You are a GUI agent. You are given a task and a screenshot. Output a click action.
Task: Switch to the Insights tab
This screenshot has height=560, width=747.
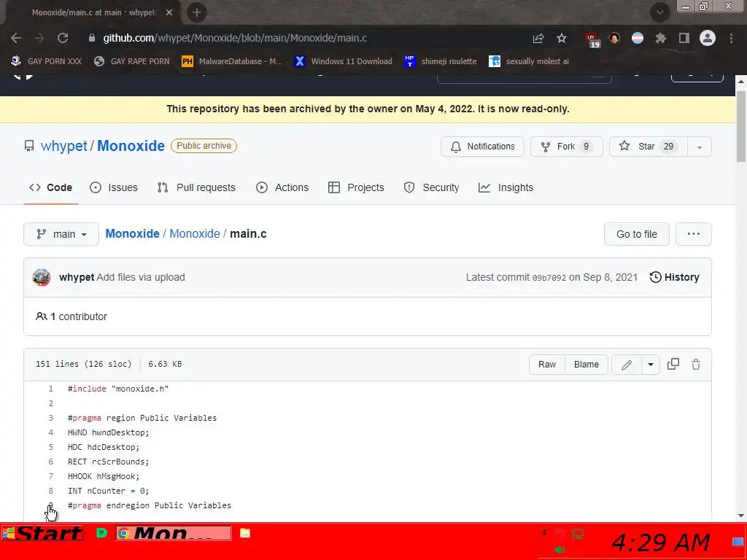(506, 187)
